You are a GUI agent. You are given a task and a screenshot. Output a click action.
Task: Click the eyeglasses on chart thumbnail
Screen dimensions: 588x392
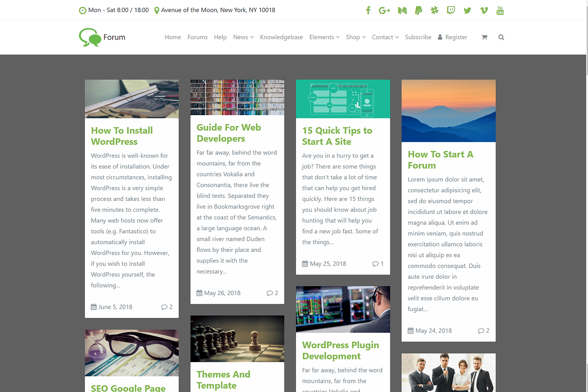pos(132,353)
